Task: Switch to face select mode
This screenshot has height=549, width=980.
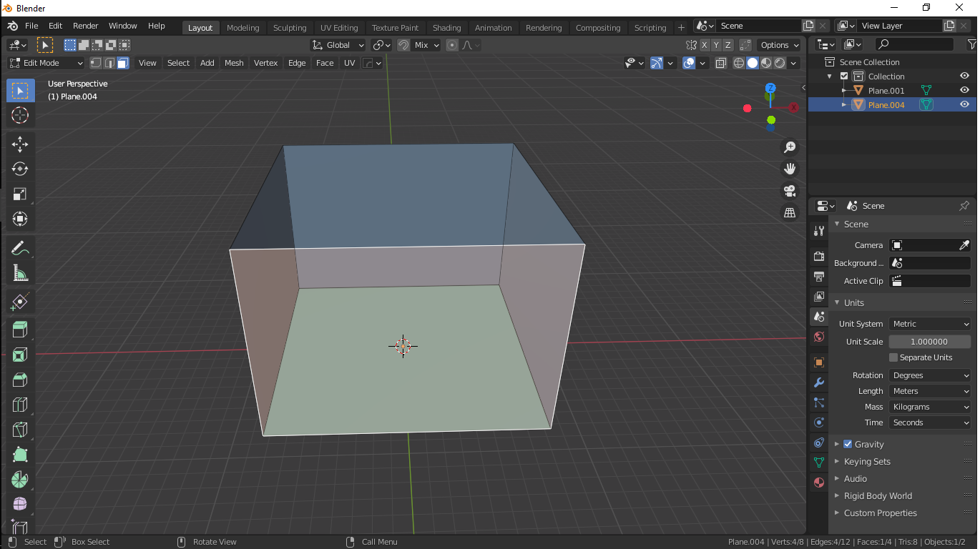Action: point(123,63)
